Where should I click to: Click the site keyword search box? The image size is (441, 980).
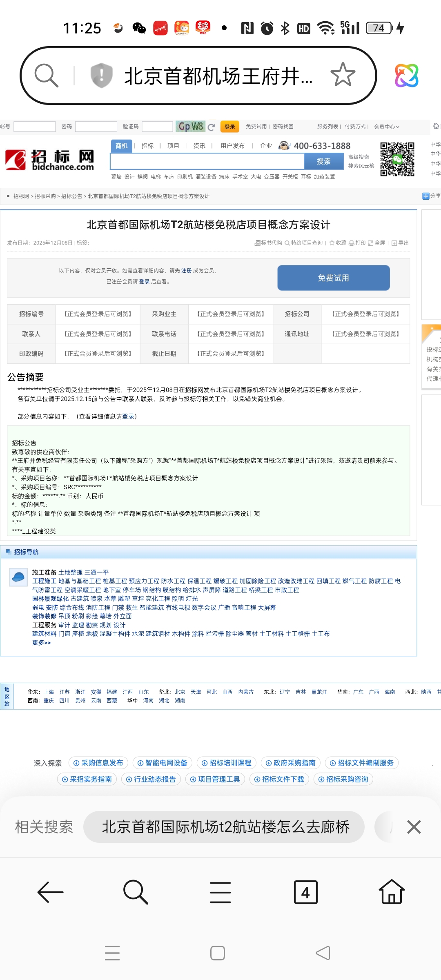click(x=207, y=161)
